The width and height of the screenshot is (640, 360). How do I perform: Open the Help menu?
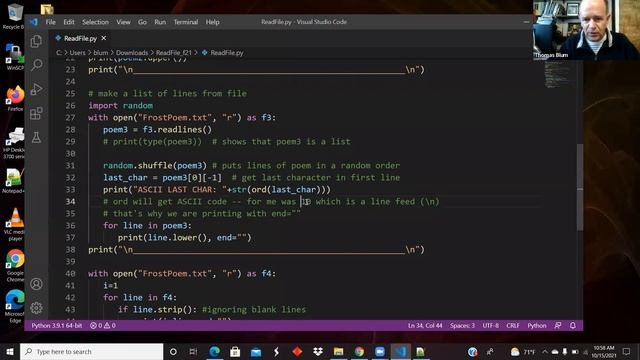212,22
